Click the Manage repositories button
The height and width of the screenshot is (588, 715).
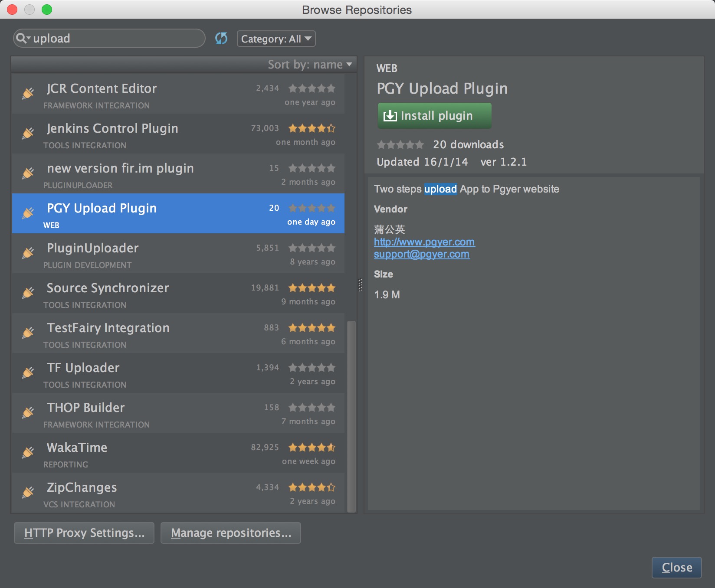coord(230,533)
